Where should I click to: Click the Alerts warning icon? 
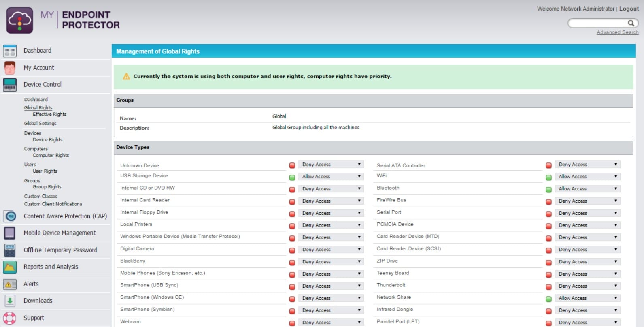(x=10, y=284)
